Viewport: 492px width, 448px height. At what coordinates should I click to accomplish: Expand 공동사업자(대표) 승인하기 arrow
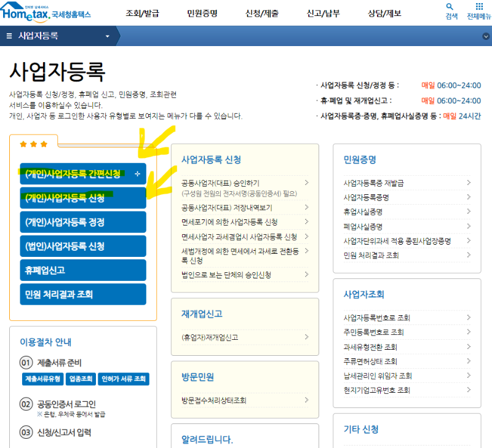tap(306, 182)
